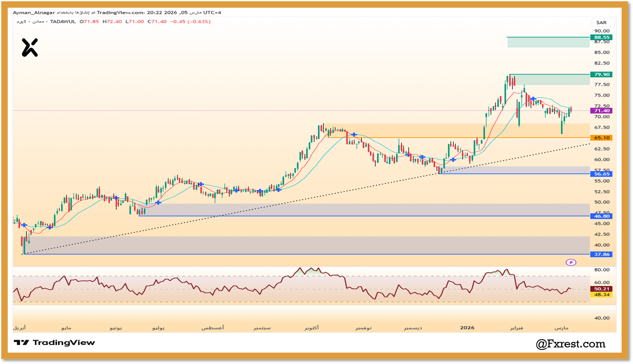The width and height of the screenshot is (633, 364).
Task: Click the TADAWUL symbol name in header
Action: click(x=63, y=22)
